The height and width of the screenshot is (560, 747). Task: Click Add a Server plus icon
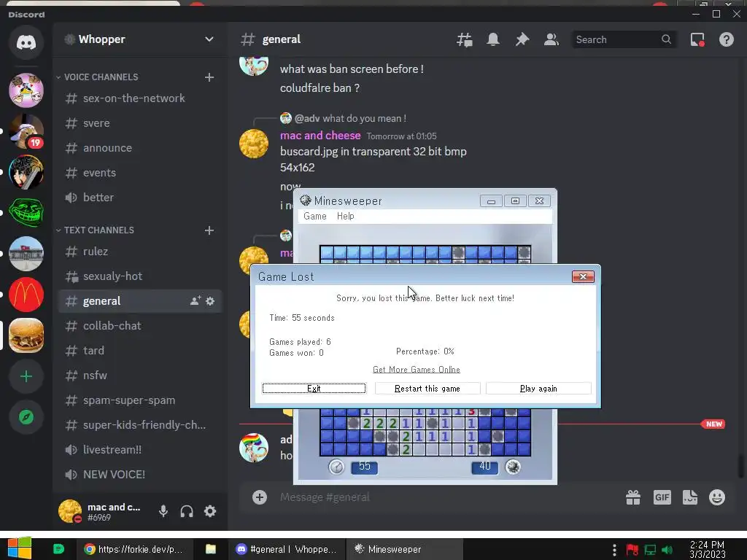[26, 376]
